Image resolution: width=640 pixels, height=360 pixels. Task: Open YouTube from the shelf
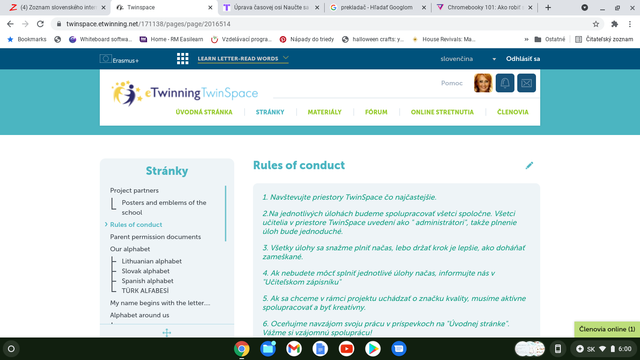click(x=346, y=349)
